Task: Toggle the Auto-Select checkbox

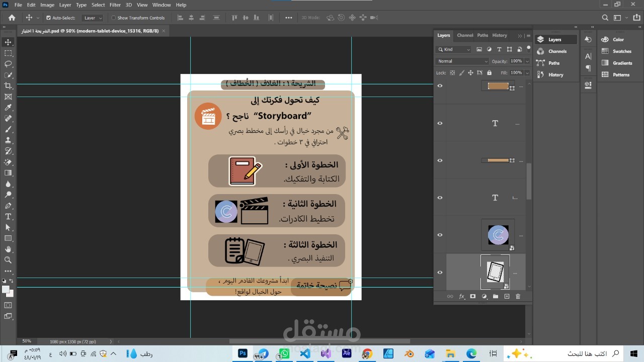Action: (x=49, y=18)
